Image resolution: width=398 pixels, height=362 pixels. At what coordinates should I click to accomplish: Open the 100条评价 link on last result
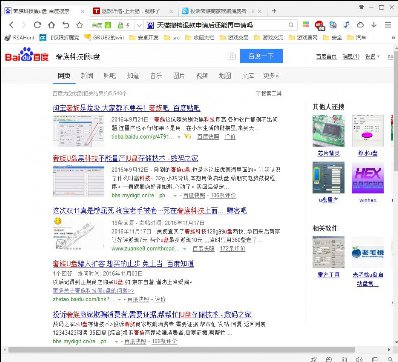tap(165, 341)
